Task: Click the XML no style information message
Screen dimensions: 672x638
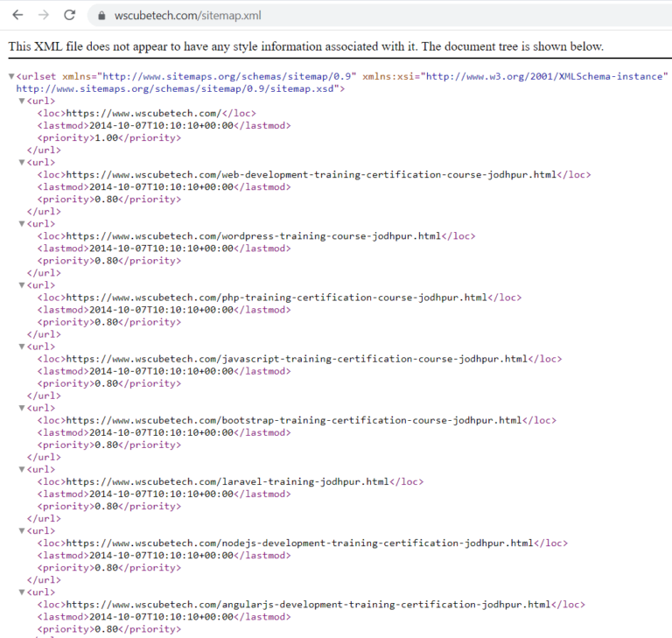Action: click(x=305, y=46)
